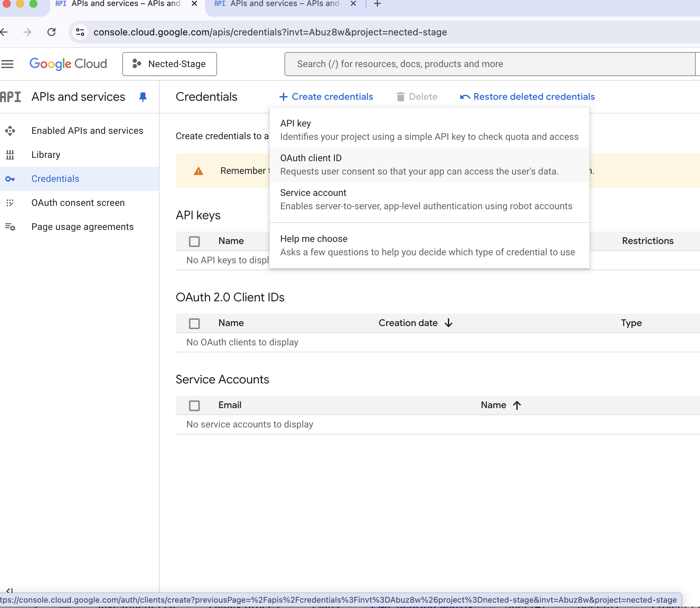Click Restore deleted credentials
700x608 pixels.
pos(527,97)
